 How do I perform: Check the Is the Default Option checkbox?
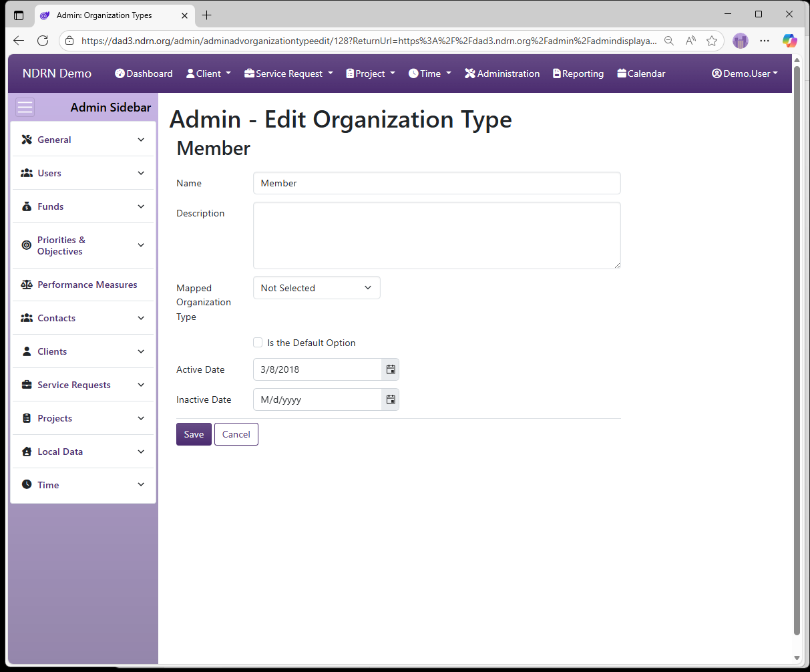click(x=258, y=343)
